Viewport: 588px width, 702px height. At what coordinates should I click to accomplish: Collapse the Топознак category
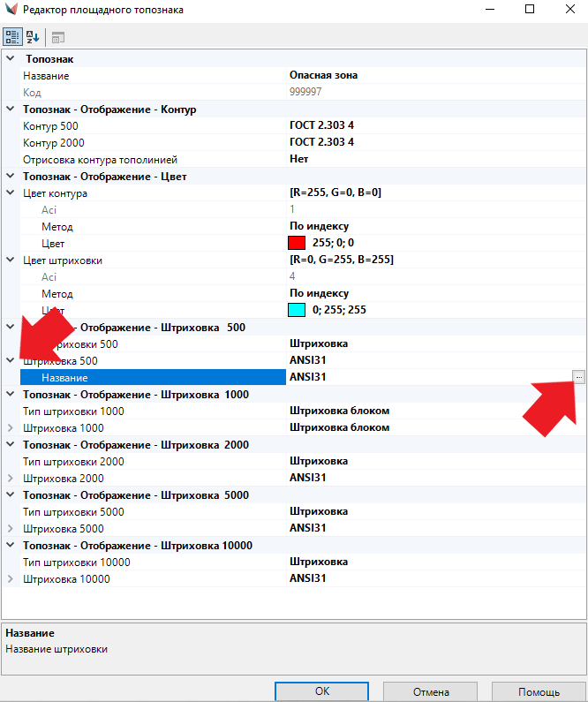tap(11, 58)
